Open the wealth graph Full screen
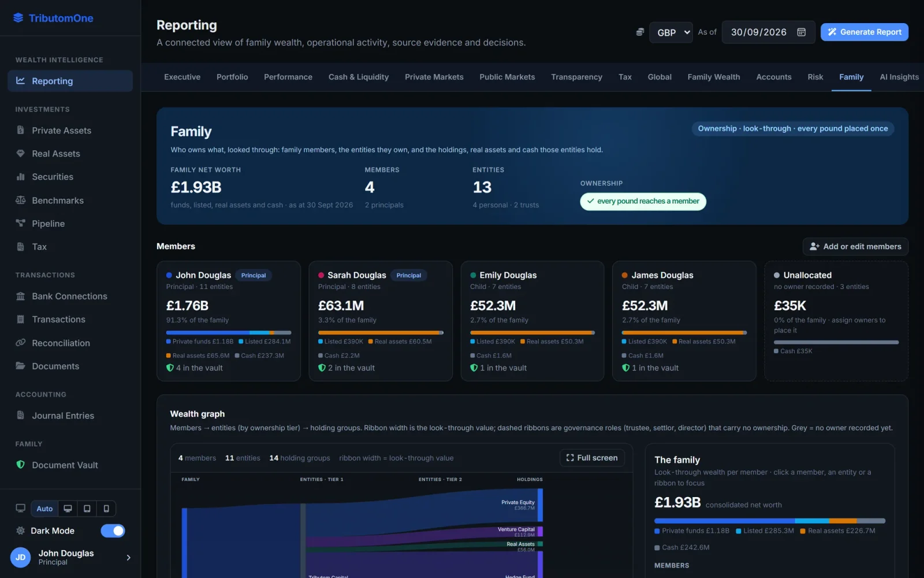The image size is (924, 578). [x=592, y=458]
